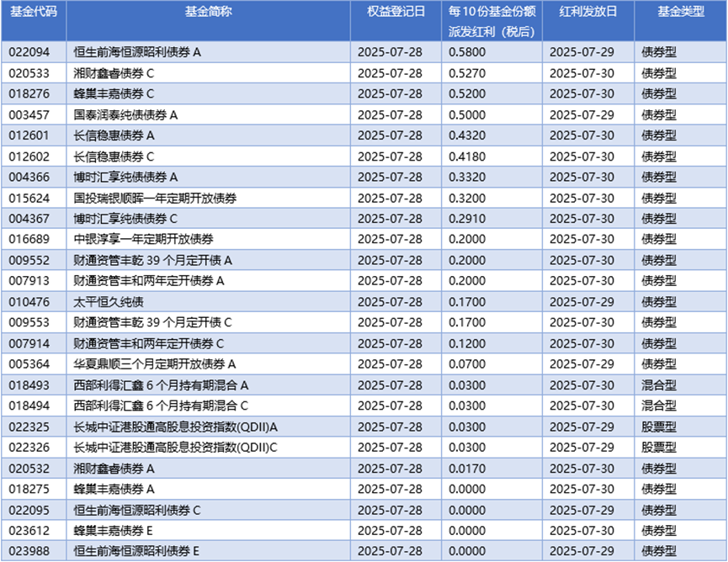Select fund code 010476
The width and height of the screenshot is (728, 562).
(29, 303)
